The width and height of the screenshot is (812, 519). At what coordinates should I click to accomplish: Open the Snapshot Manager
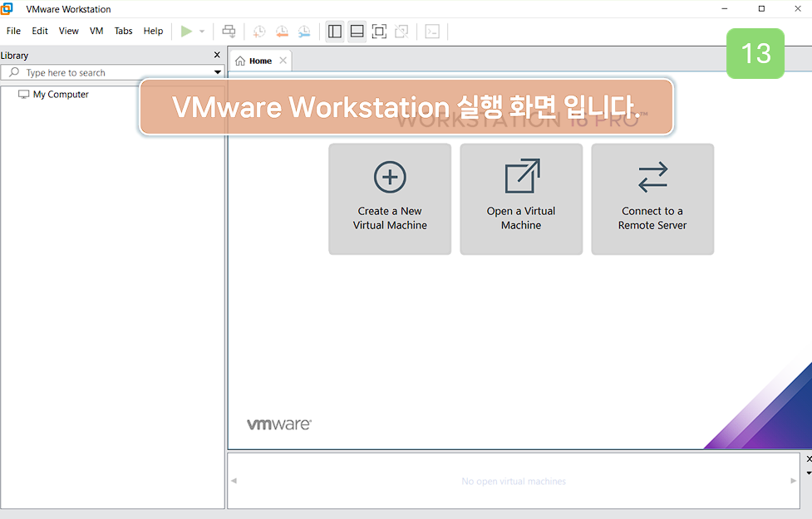[303, 31]
